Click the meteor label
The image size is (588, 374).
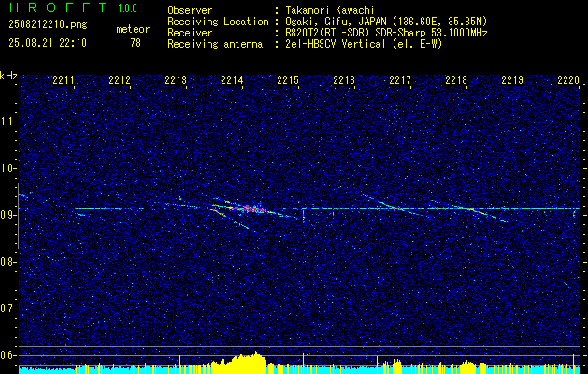coord(133,29)
